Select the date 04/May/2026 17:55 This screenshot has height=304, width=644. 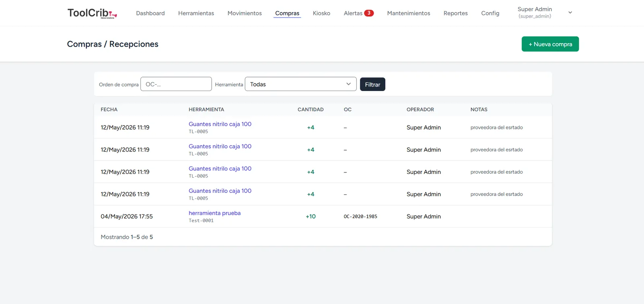(127, 216)
